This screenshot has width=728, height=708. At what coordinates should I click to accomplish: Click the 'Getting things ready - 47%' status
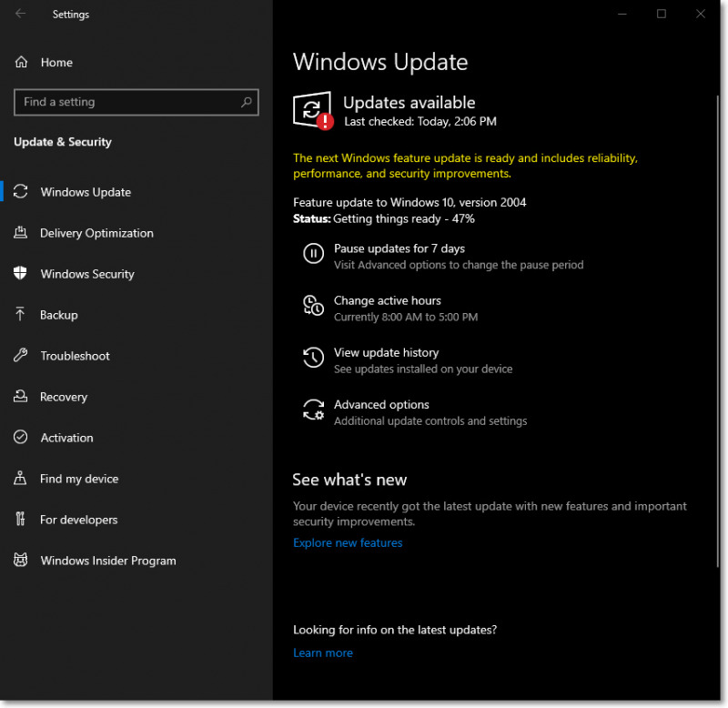click(404, 218)
